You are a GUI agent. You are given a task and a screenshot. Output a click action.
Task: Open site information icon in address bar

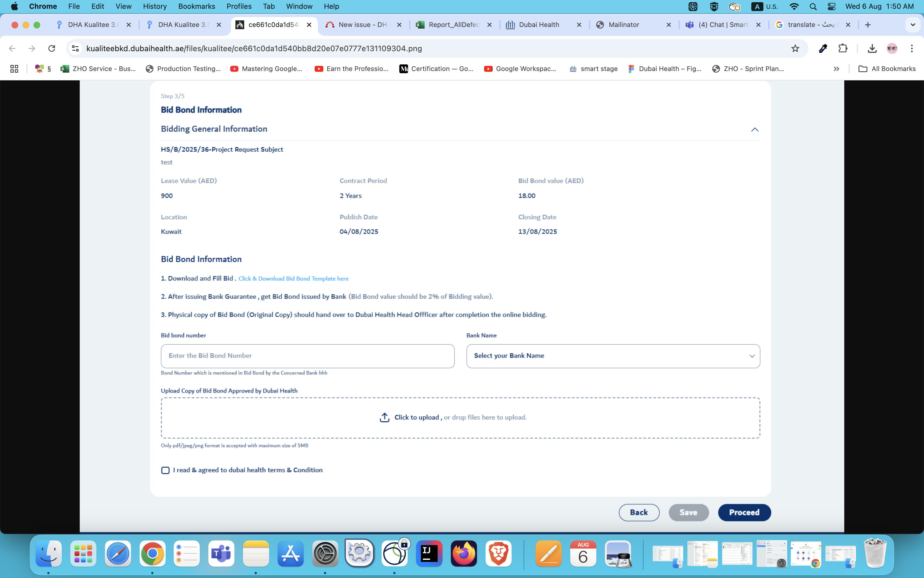(75, 48)
